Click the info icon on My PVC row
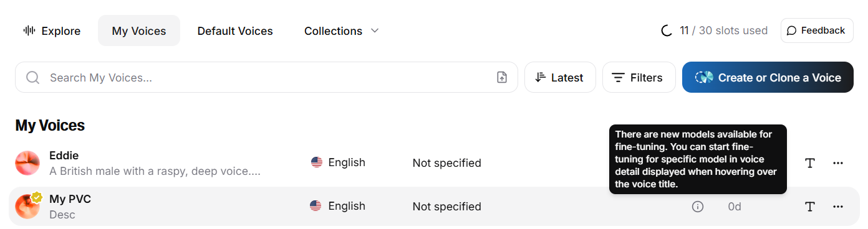868x229 pixels. 698,207
